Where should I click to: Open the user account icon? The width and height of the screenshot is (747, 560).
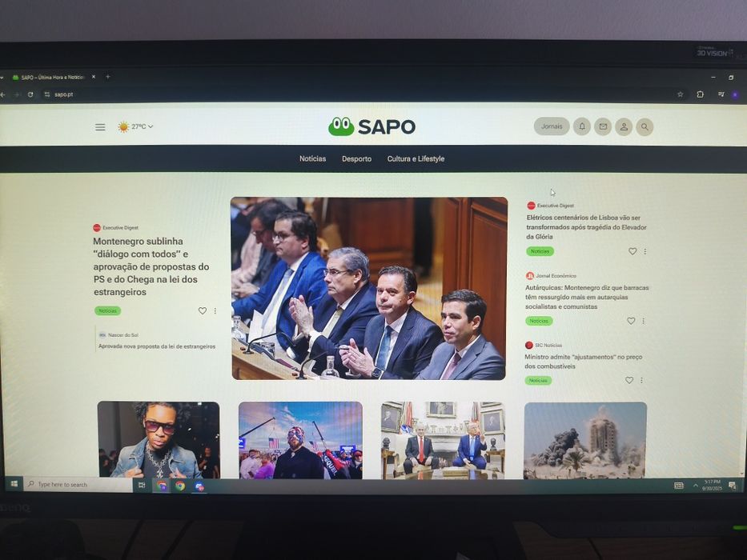point(624,126)
